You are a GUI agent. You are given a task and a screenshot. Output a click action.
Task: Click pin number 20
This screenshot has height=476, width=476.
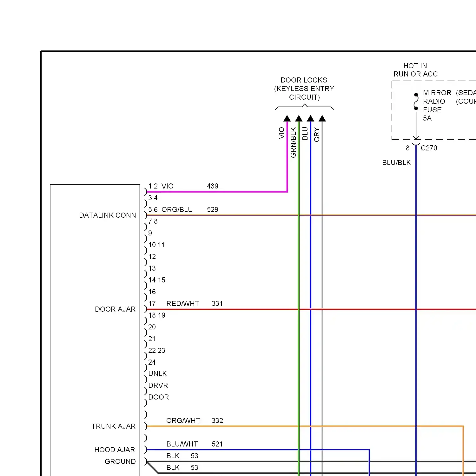(x=152, y=327)
